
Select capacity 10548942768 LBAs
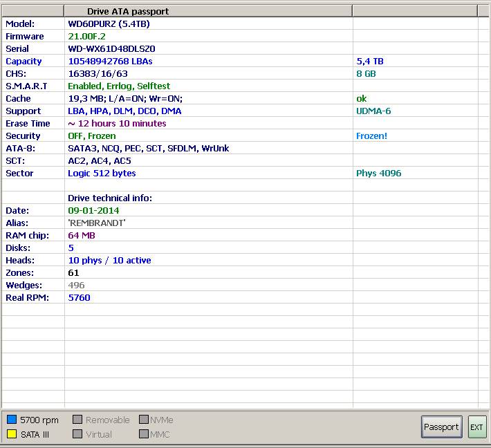[x=110, y=62]
